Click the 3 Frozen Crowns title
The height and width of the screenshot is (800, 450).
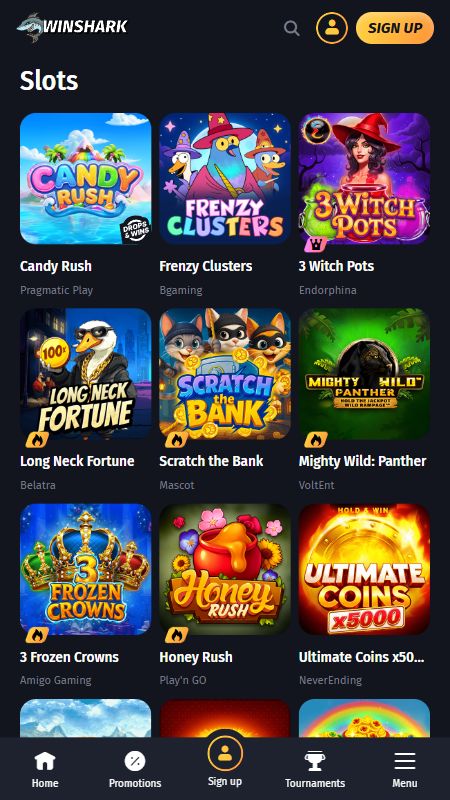tap(69, 657)
